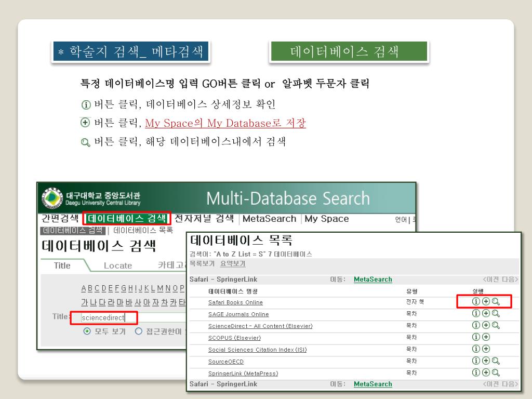
Task: Add SourceOECD with plus icon
Action: (486, 361)
